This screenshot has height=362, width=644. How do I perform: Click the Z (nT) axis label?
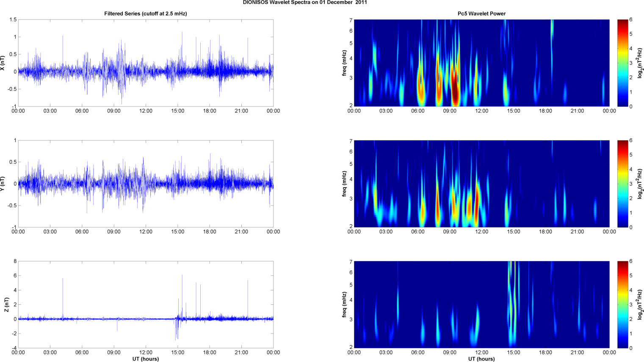point(6,305)
